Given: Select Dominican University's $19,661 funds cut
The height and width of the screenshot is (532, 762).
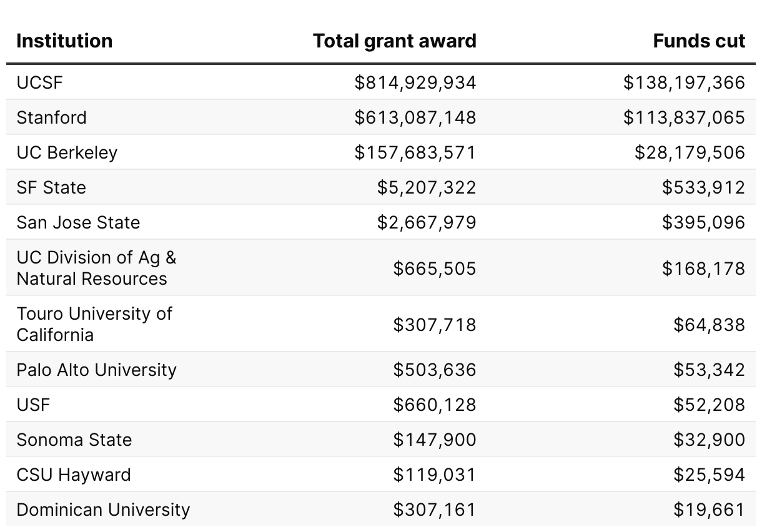Looking at the screenshot, I should coord(709,510).
